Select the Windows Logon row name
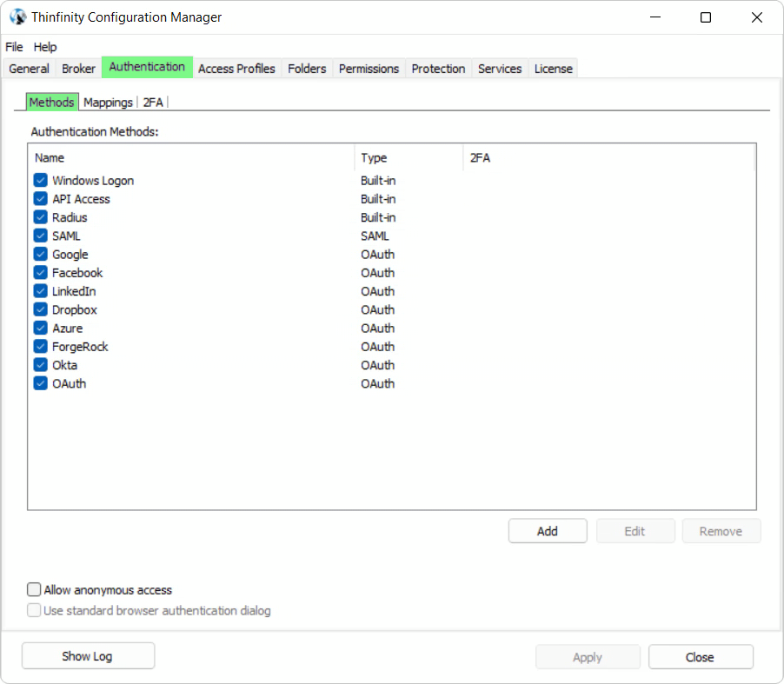 coord(93,181)
